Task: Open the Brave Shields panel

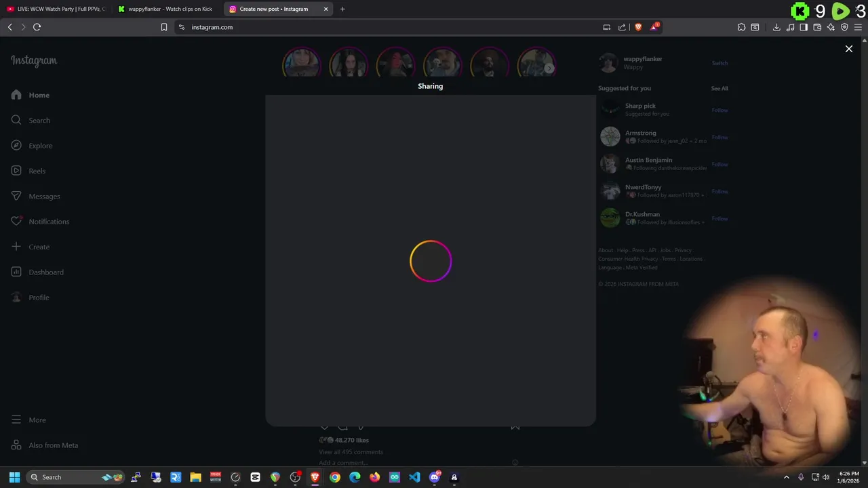Action: (638, 27)
